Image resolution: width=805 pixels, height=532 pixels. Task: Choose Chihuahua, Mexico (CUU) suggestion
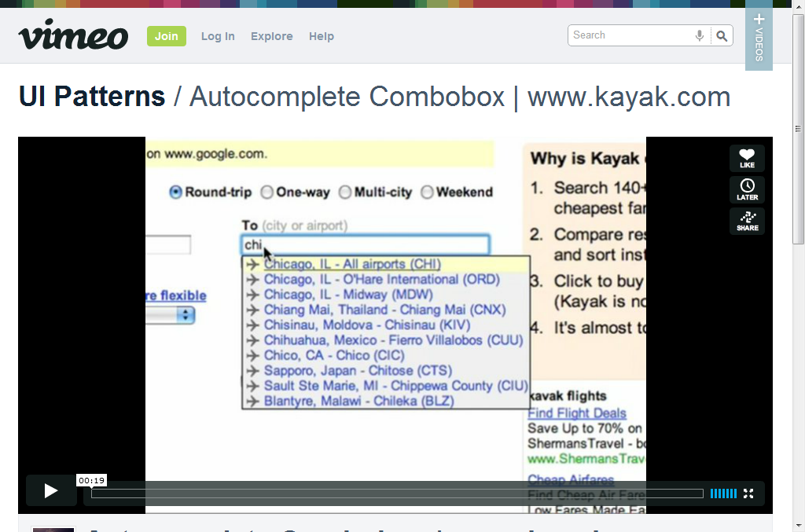click(385, 340)
